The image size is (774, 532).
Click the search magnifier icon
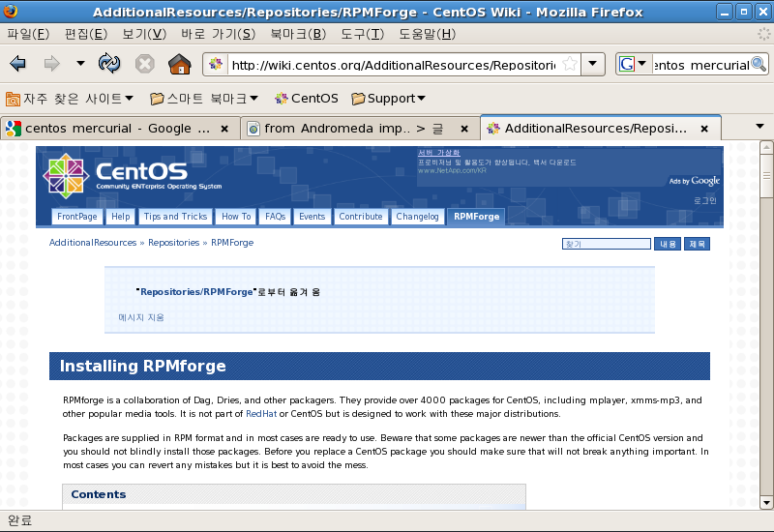[759, 64]
